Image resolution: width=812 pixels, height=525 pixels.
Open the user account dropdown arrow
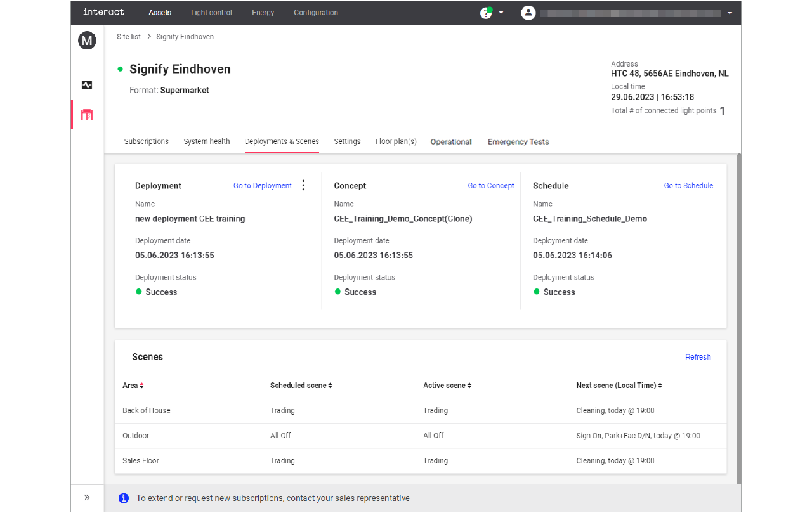click(x=730, y=13)
